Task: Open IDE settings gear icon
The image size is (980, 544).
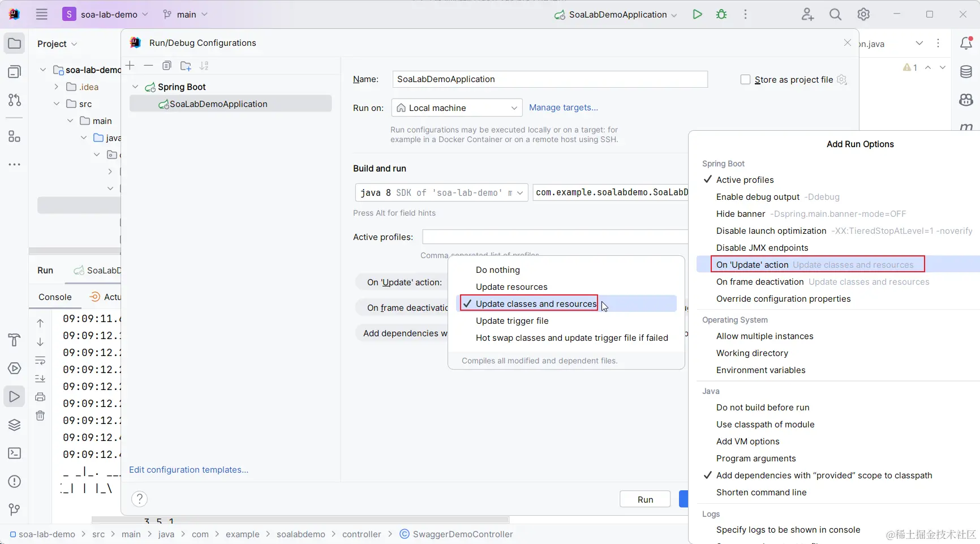Action: click(863, 14)
